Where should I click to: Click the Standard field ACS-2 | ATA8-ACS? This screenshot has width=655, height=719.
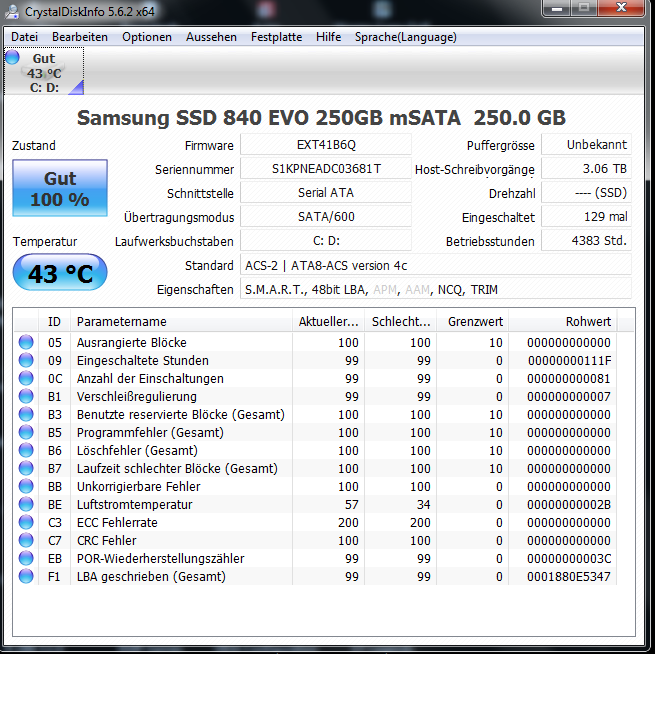coord(436,265)
